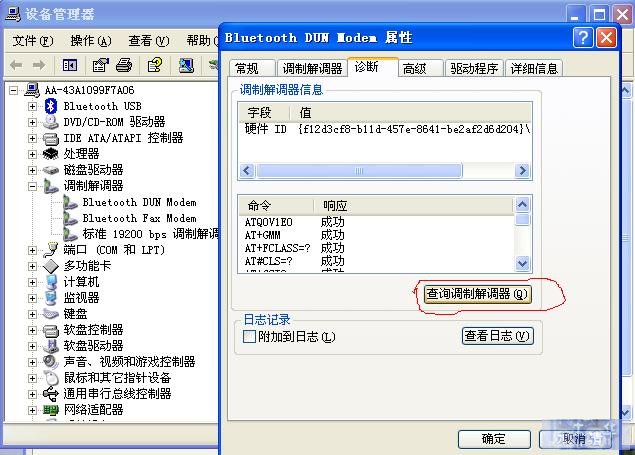Viewport: 635px width, 455px height.
Task: Click the 查询调制解调器(Q) button
Action: 477,294
